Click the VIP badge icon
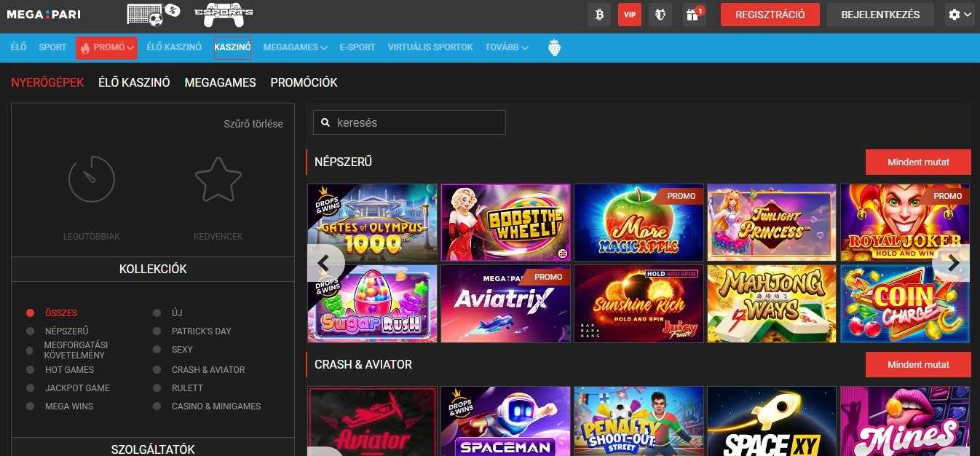Image resolution: width=980 pixels, height=456 pixels. coord(629,14)
